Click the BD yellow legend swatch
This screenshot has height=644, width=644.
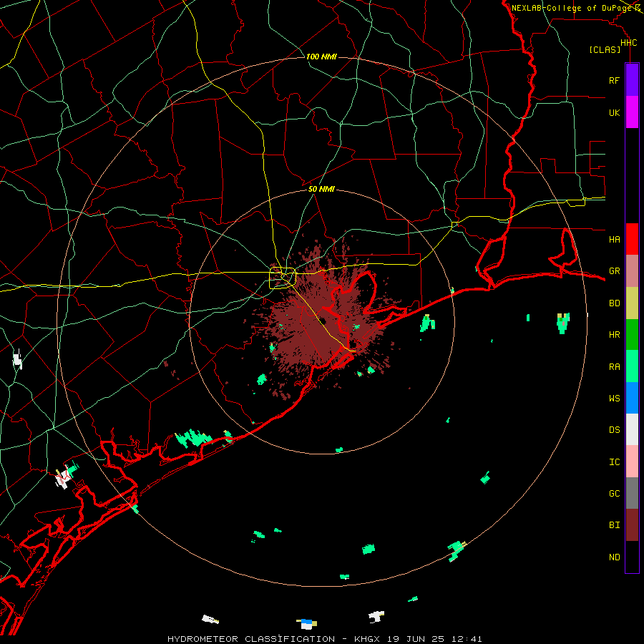pyautogui.click(x=632, y=303)
